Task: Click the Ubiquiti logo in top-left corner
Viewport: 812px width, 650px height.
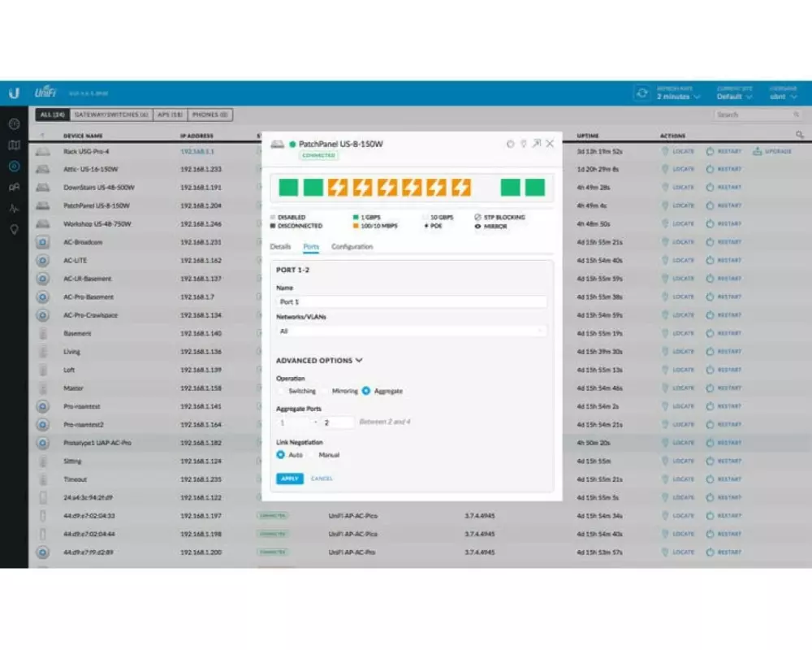Action: pyautogui.click(x=14, y=93)
